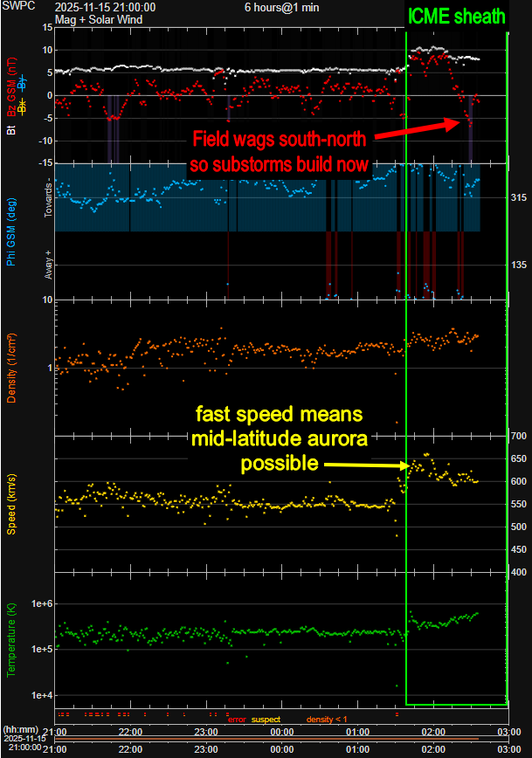This screenshot has width=532, height=758.
Task: Select the 2025-11-15 21:00:00 timestamp in header
Action: [x=105, y=7]
